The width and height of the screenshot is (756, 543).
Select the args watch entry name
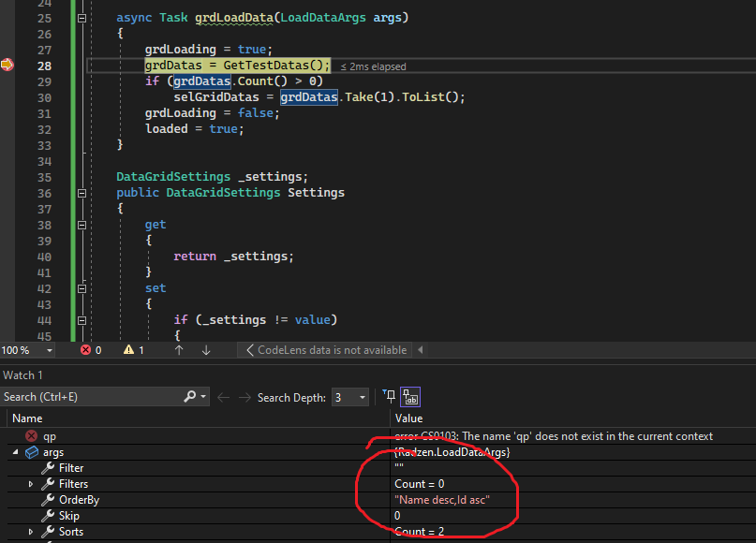[53, 452]
